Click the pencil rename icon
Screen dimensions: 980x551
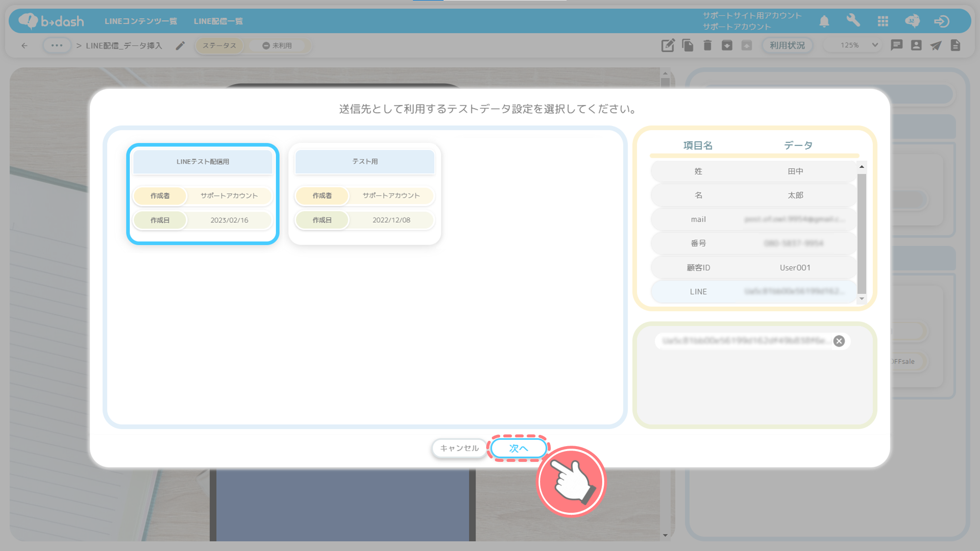click(180, 46)
